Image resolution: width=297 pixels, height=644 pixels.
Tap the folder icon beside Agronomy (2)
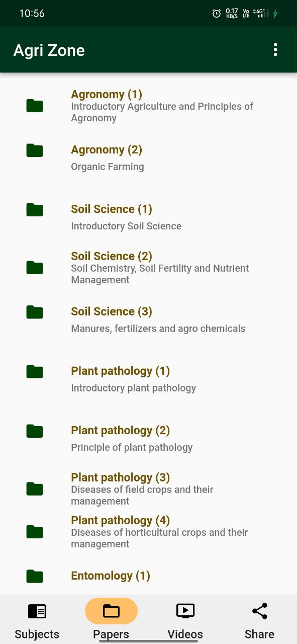click(x=35, y=150)
